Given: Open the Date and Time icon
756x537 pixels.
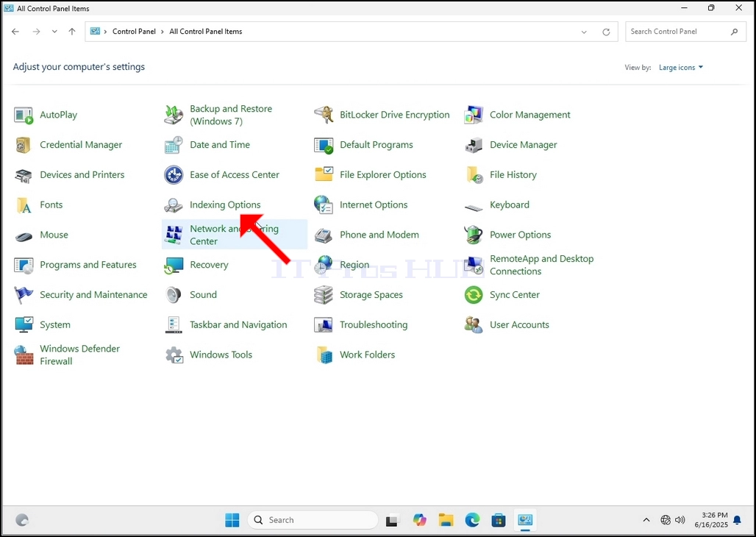Looking at the screenshot, I should (x=174, y=145).
